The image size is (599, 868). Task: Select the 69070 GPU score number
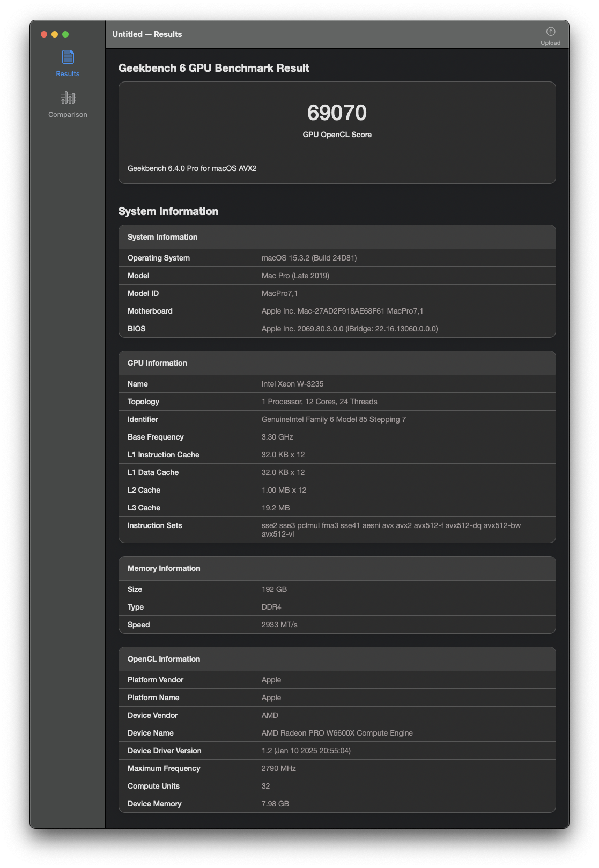point(337,113)
